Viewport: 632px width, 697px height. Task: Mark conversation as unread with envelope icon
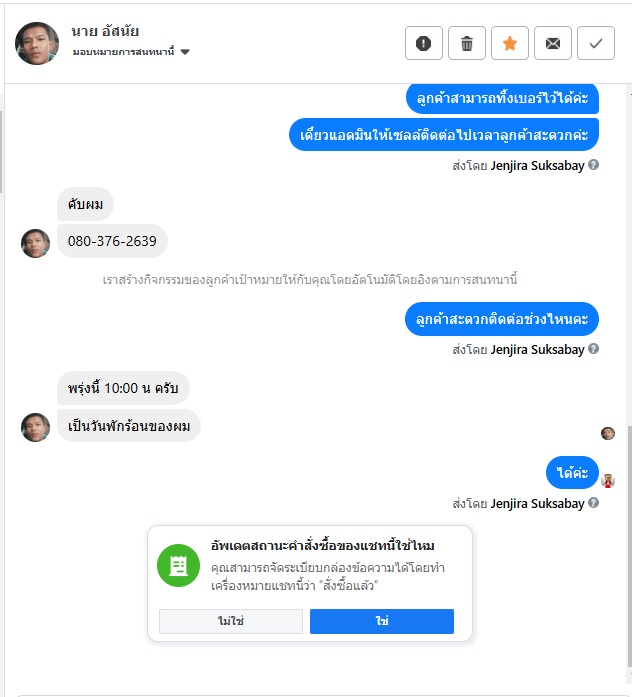click(552, 43)
